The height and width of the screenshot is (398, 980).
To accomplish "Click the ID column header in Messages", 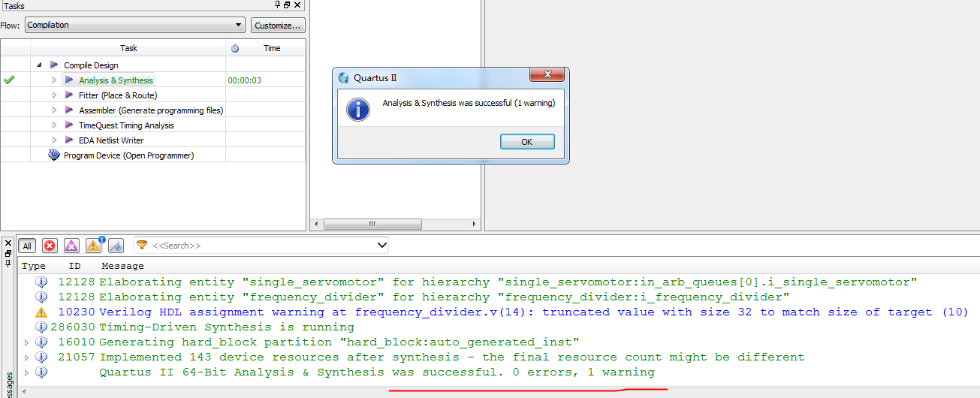I will 74,266.
